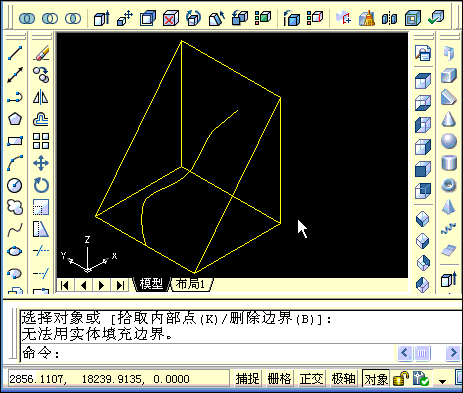
Task: Choose the Shell solid tool
Action: 413,18
